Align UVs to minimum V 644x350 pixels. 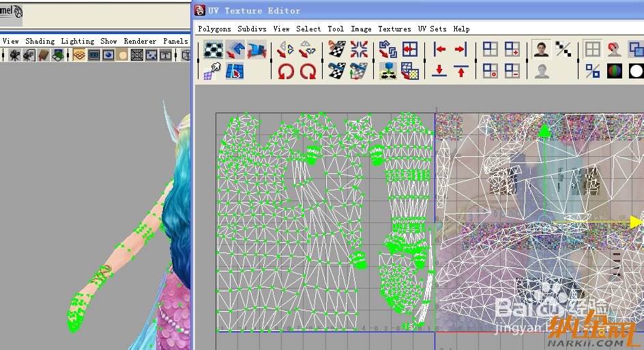point(439,71)
